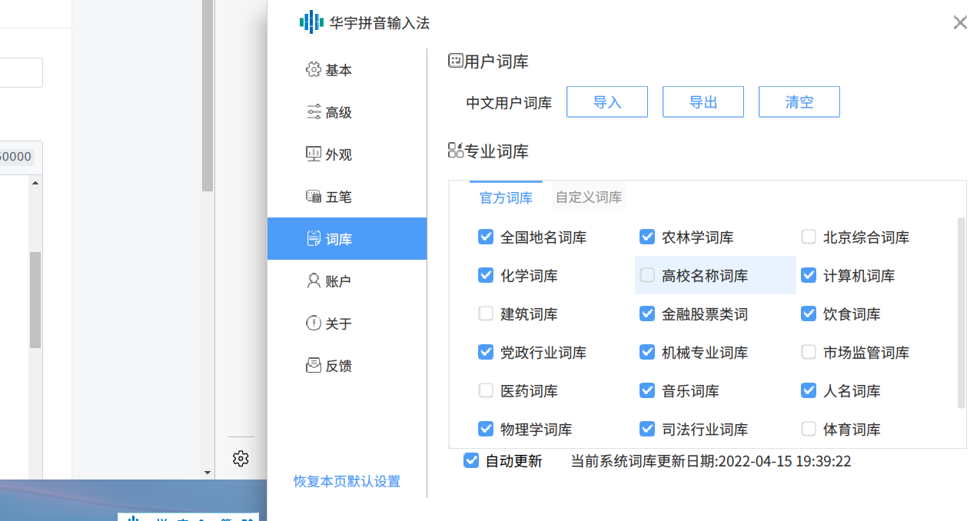This screenshot has height=521, width=980.
Task: Enable 医药词库 checkbox
Action: tap(486, 390)
